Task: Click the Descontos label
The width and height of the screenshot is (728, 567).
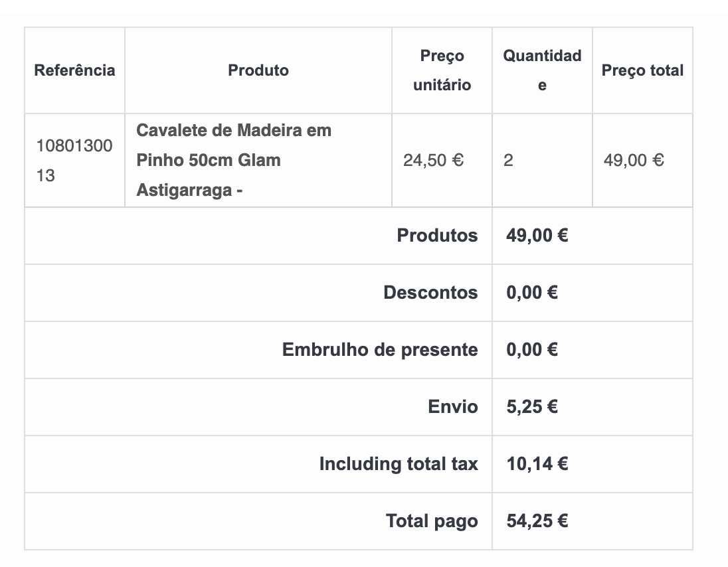Action: pos(430,293)
